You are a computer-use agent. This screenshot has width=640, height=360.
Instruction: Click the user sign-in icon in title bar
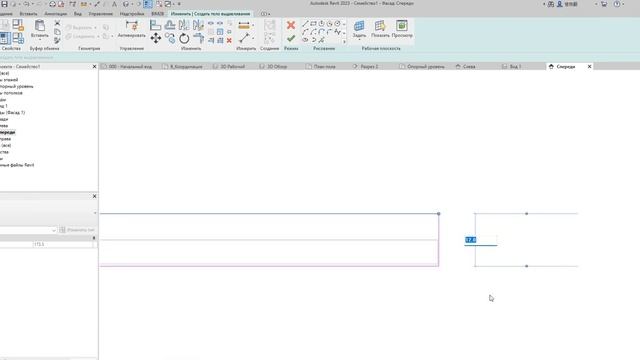[560, 4]
